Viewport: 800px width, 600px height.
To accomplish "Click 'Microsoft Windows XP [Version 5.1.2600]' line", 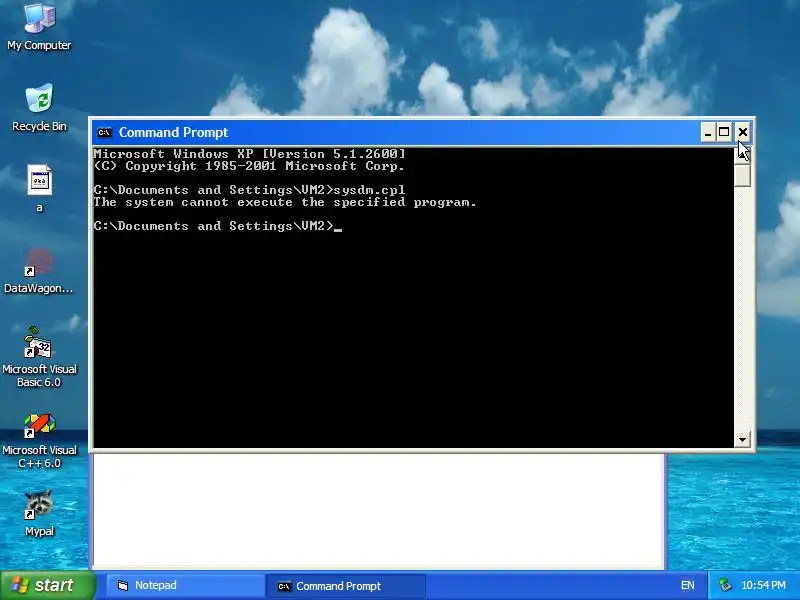I will click(x=249, y=154).
